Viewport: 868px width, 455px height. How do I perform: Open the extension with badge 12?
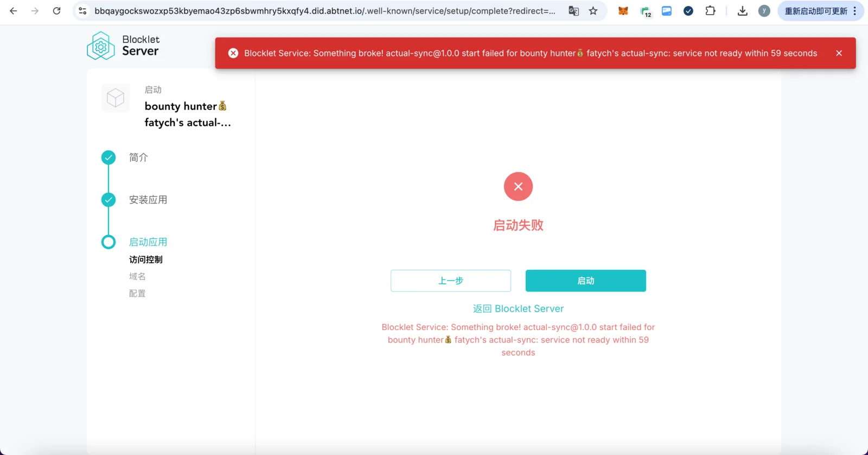[x=646, y=11]
